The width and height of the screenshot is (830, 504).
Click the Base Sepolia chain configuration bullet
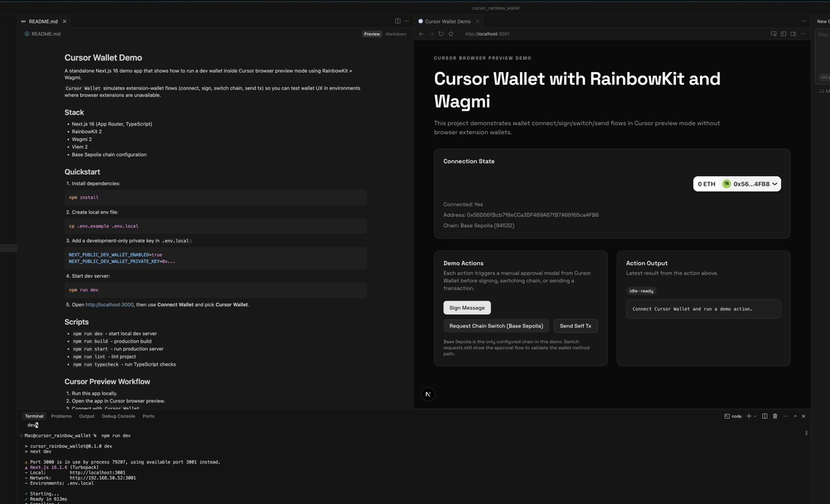point(109,154)
